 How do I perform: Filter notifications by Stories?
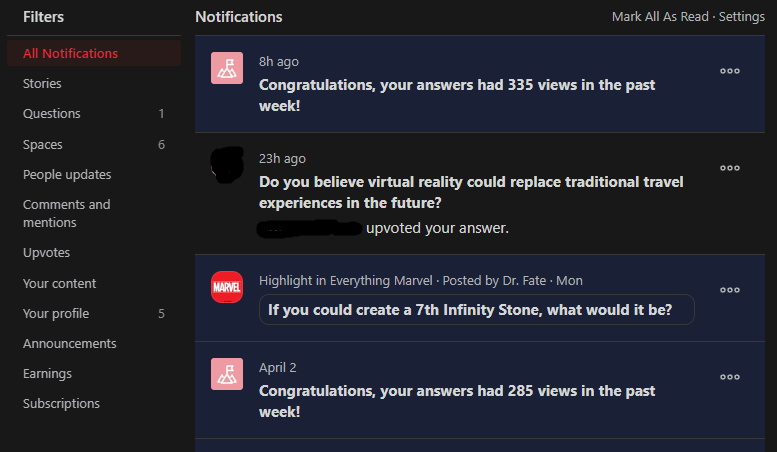pyautogui.click(x=42, y=83)
